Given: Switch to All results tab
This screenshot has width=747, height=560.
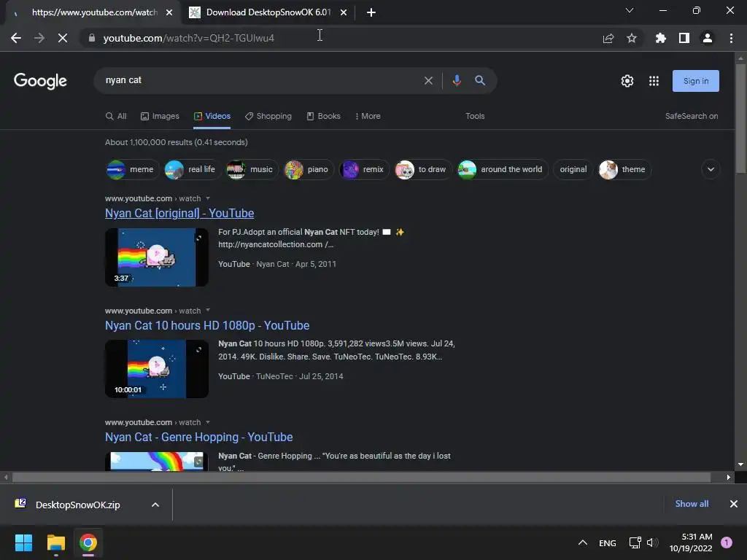Looking at the screenshot, I should pyautogui.click(x=116, y=116).
